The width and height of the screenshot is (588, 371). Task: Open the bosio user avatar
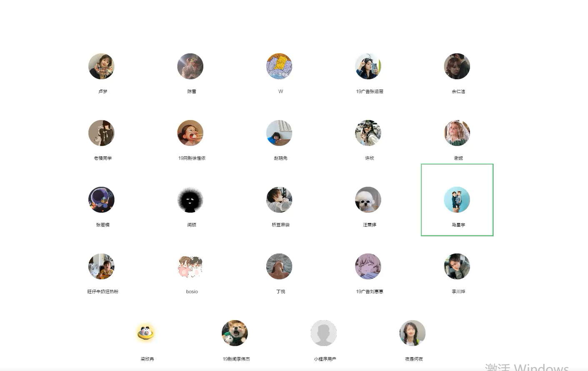coord(190,266)
